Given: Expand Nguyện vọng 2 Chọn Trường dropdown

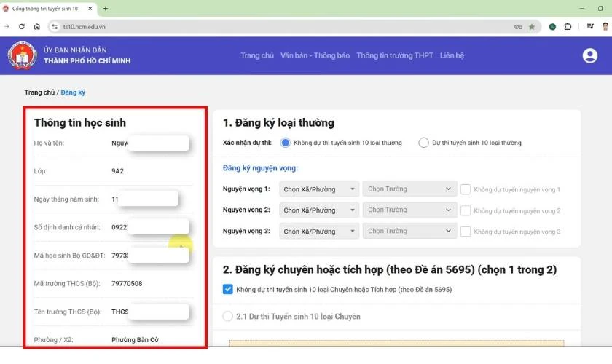Looking at the screenshot, I should click(x=409, y=210).
